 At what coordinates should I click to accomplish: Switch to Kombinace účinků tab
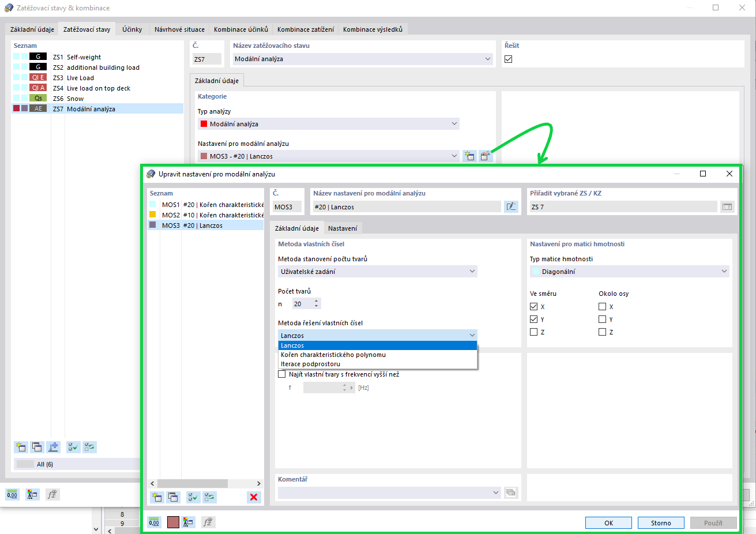(241, 29)
